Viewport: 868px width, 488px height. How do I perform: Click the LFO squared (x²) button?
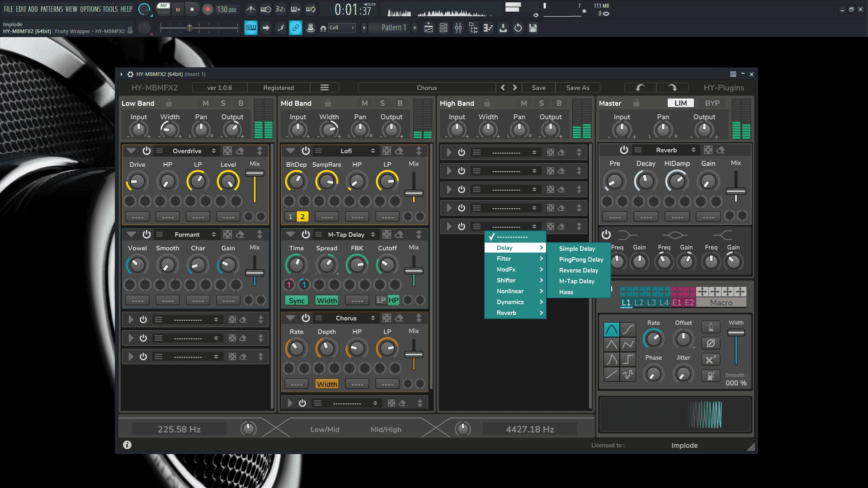(x=711, y=360)
